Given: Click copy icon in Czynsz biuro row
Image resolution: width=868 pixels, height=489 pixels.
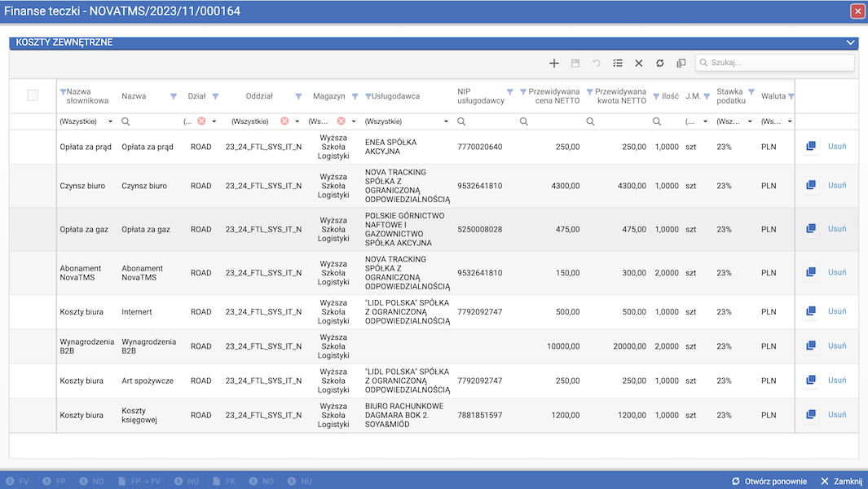Looking at the screenshot, I should point(810,186).
